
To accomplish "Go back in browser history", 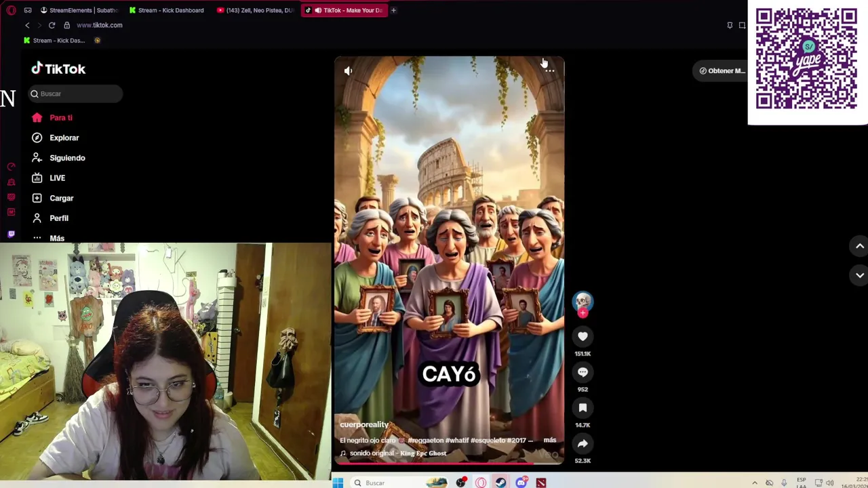I will tap(27, 25).
